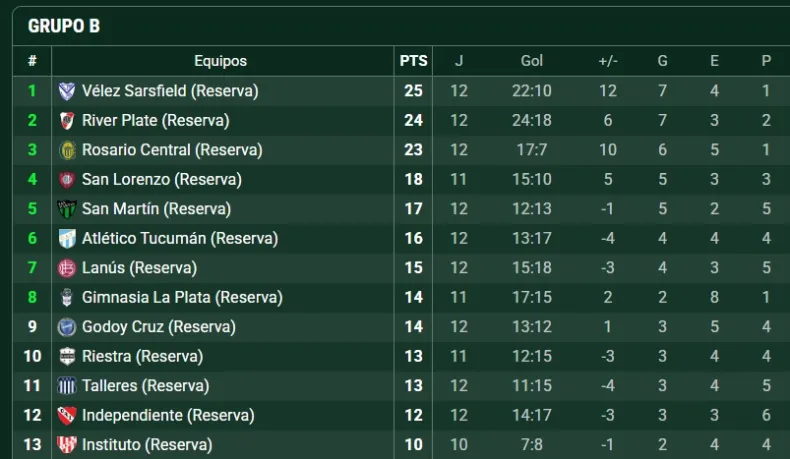This screenshot has height=459, width=790.
Task: Click the # position column header
Action: 32,61
